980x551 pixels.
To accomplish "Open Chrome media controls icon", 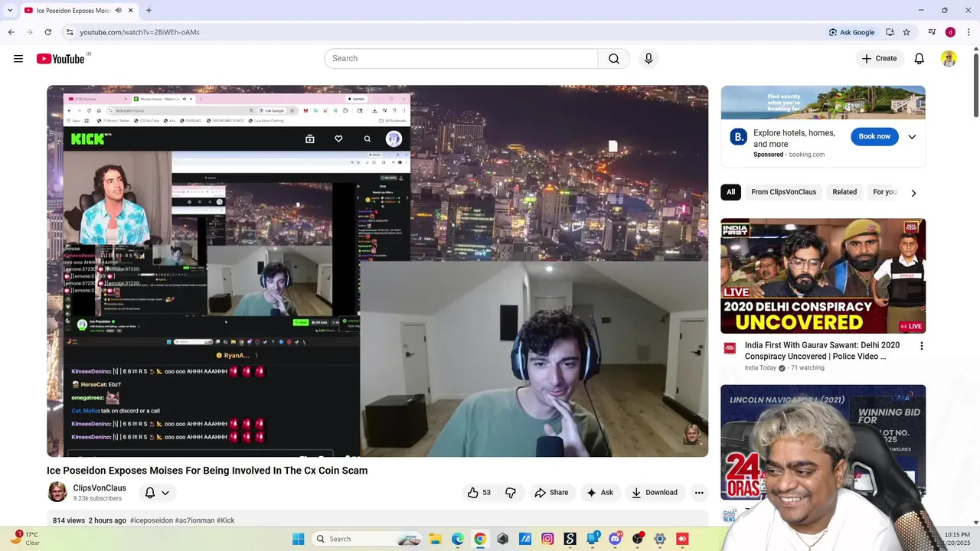I will pyautogui.click(x=932, y=32).
